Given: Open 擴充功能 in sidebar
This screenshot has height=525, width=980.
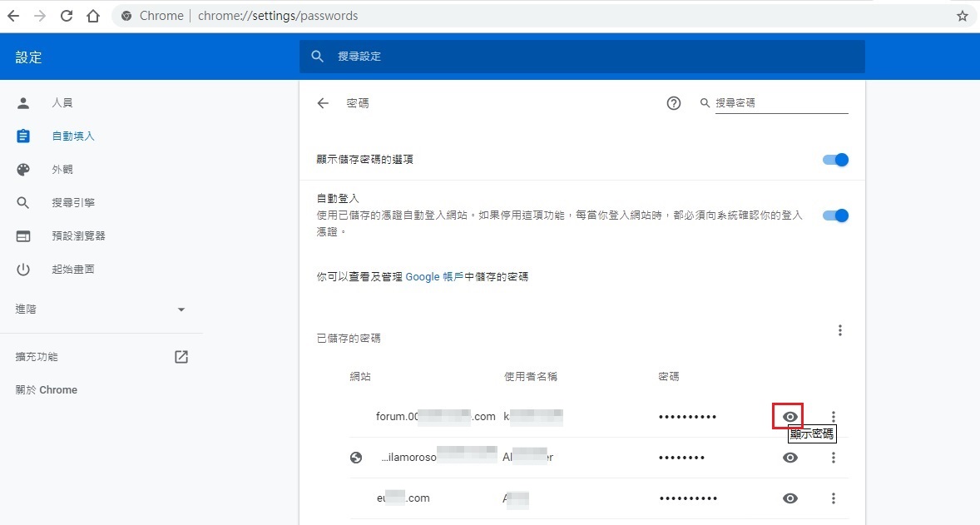Looking at the screenshot, I should [x=37, y=356].
